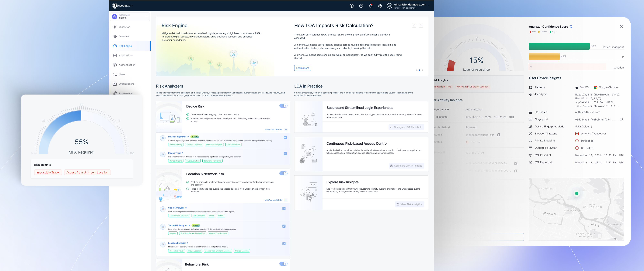The width and height of the screenshot is (644, 271).
Task: Open Appearance from the sidebar
Action: point(125,93)
